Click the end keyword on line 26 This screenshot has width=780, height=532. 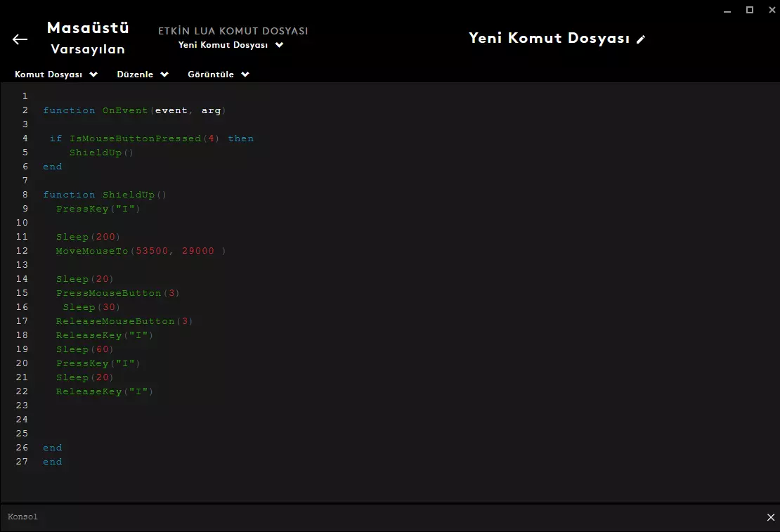(x=52, y=448)
